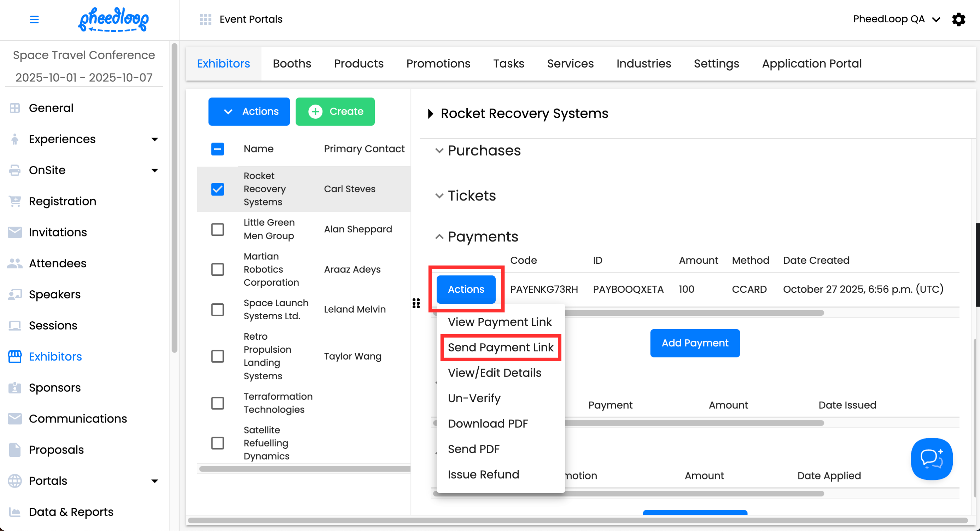This screenshot has width=980, height=531.
Task: Select Send Payment Link menu option
Action: (x=500, y=347)
